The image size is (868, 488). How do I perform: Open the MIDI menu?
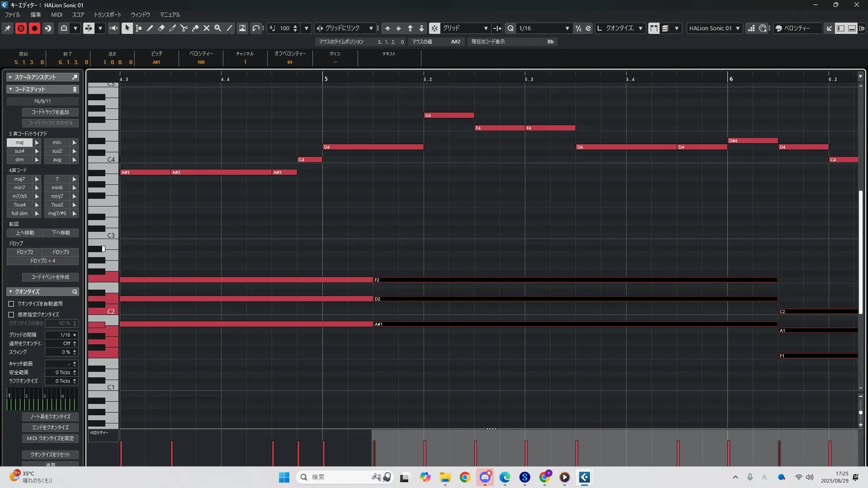click(57, 14)
